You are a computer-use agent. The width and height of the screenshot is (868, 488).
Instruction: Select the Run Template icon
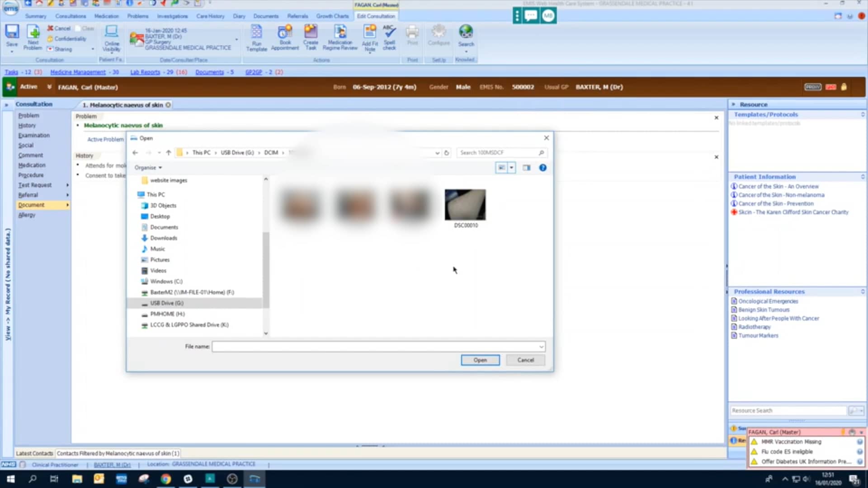tap(256, 38)
